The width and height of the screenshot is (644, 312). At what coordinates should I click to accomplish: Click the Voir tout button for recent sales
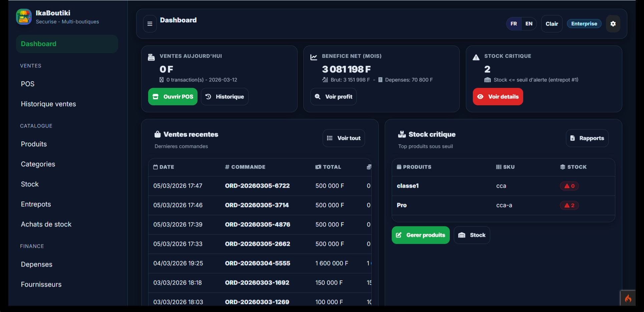[x=344, y=138]
